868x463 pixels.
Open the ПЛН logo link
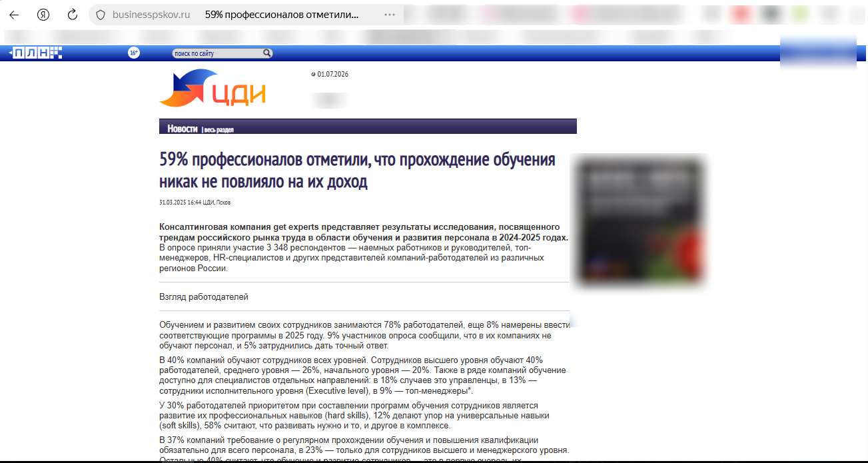click(x=35, y=53)
